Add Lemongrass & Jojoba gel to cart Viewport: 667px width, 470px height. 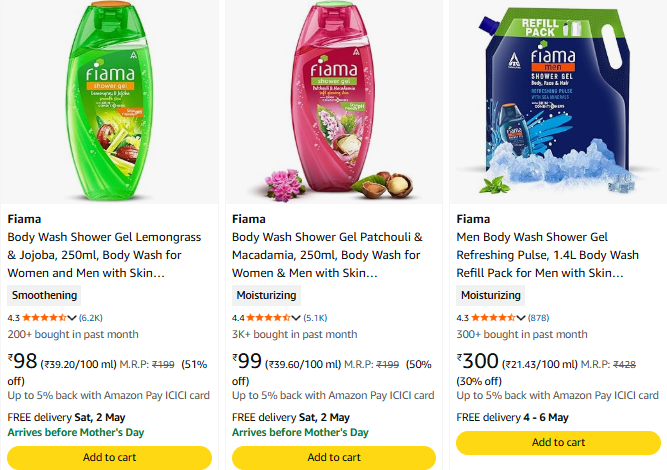coord(110,457)
